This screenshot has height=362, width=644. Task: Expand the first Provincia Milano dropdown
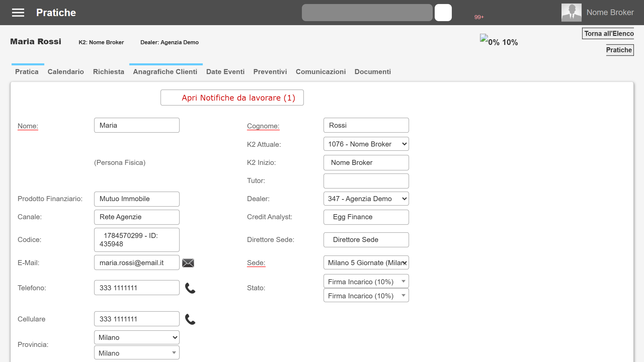click(137, 338)
